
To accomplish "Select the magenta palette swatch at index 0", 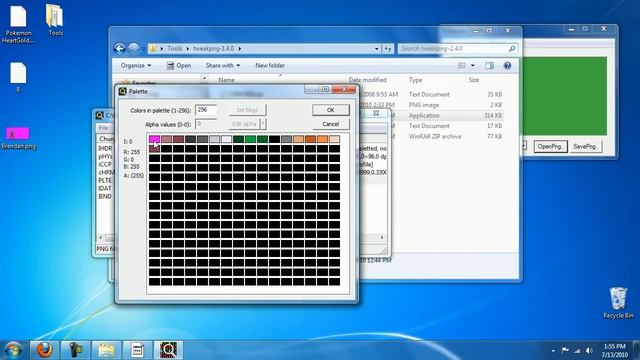I will tap(154, 139).
